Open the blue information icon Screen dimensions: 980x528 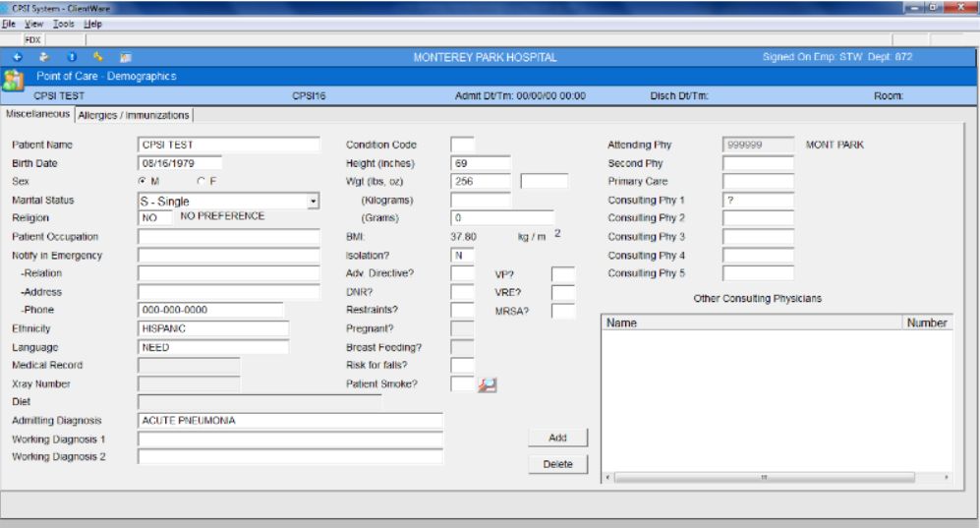coord(72,58)
